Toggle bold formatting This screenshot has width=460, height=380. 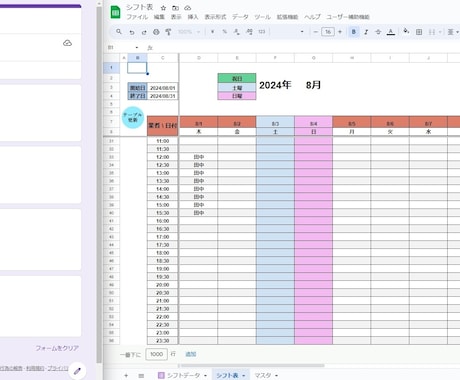(x=354, y=32)
